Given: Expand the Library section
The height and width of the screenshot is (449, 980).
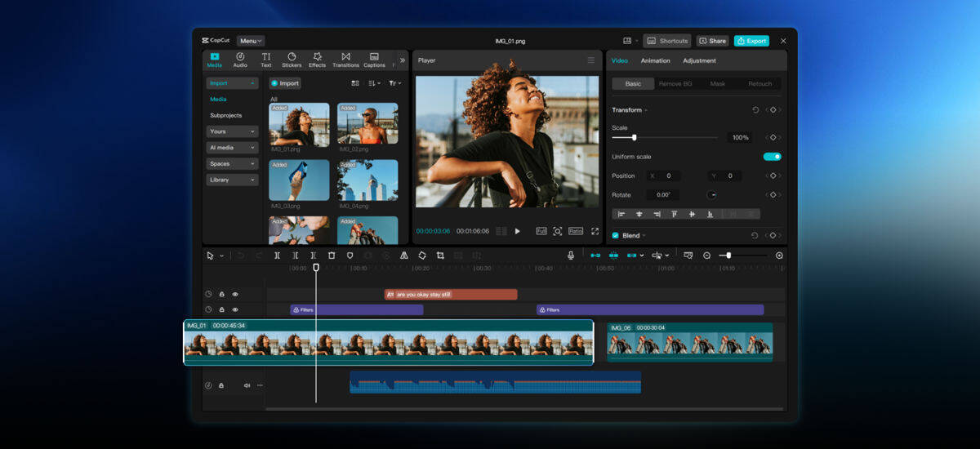Looking at the screenshot, I should pyautogui.click(x=232, y=180).
